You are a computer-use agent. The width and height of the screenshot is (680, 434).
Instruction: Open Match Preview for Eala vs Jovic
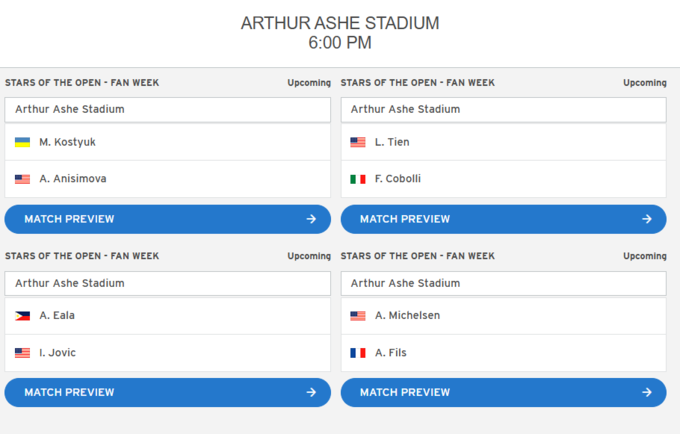pyautogui.click(x=168, y=392)
